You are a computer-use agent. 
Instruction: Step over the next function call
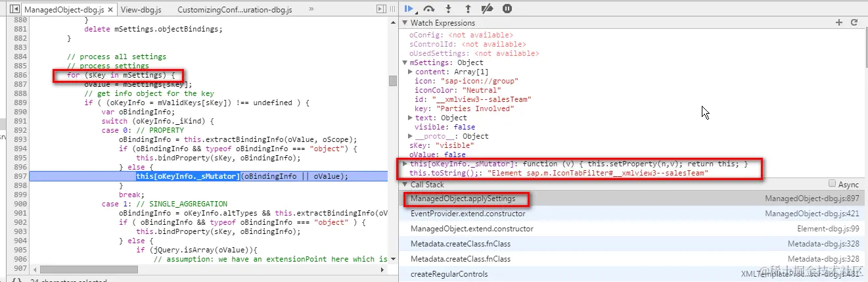429,9
